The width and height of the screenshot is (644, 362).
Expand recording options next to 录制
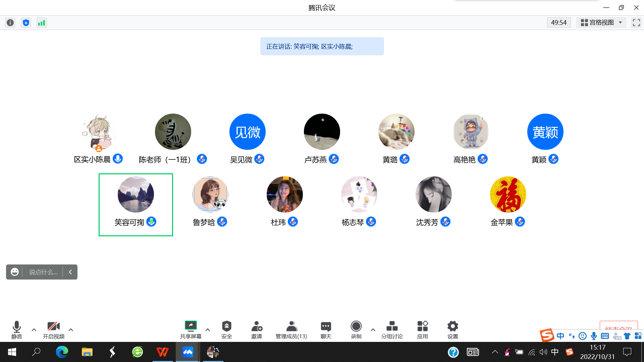point(373,330)
